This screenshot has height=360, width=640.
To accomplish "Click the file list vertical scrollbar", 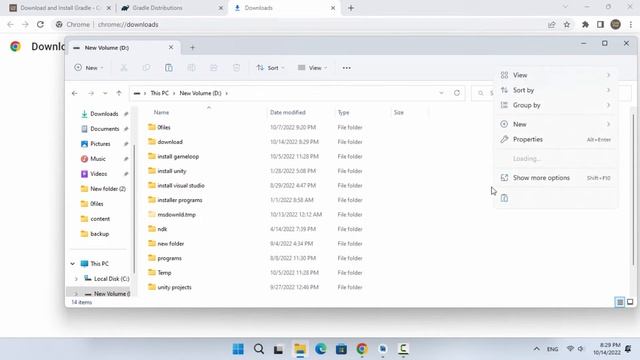I will (x=633, y=190).
